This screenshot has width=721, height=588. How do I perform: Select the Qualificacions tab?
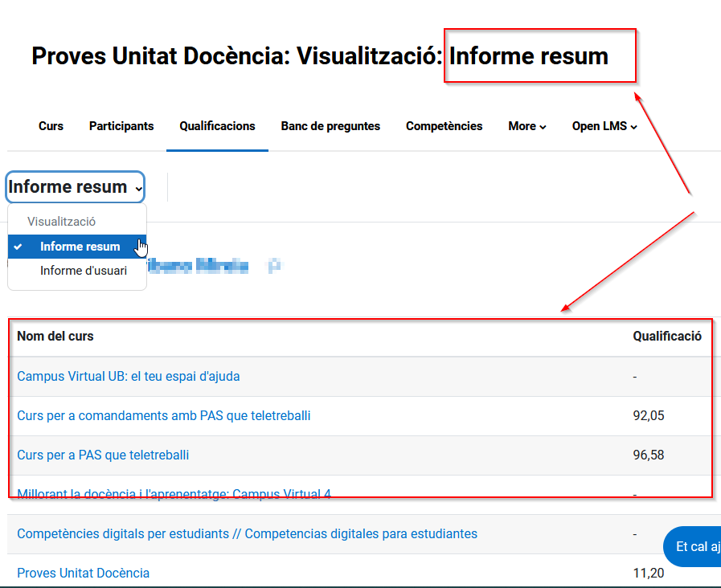217,126
